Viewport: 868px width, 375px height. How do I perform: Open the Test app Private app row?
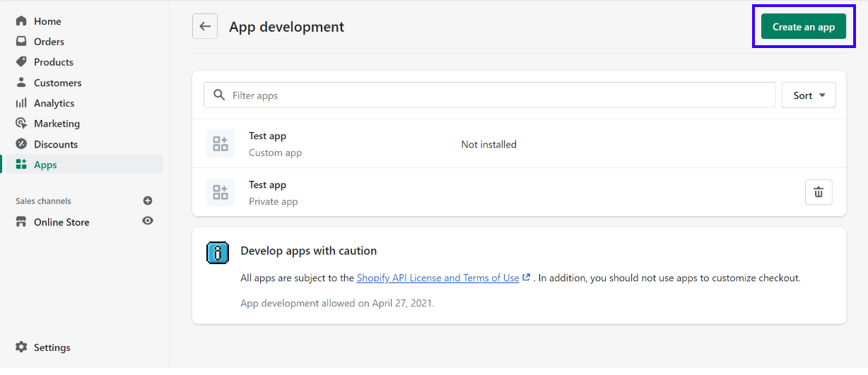pos(519,192)
